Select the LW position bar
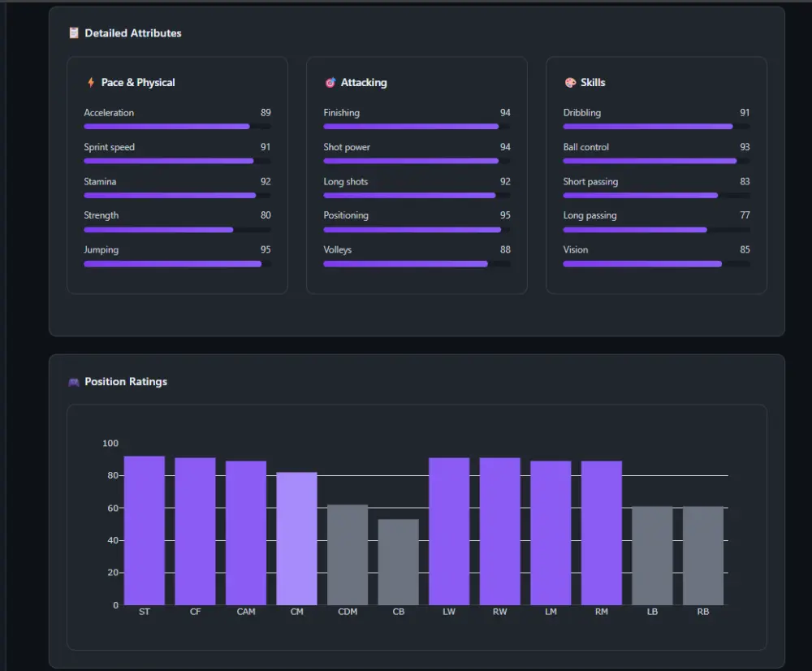812x671 pixels. coord(449,531)
